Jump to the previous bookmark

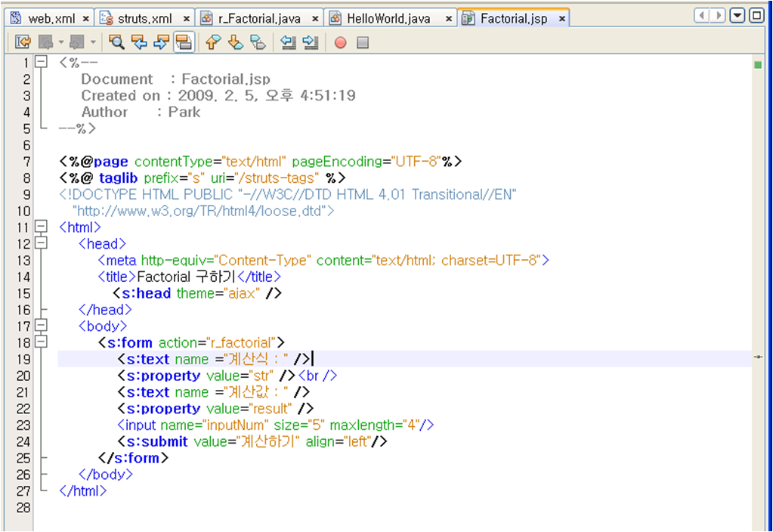click(x=213, y=42)
